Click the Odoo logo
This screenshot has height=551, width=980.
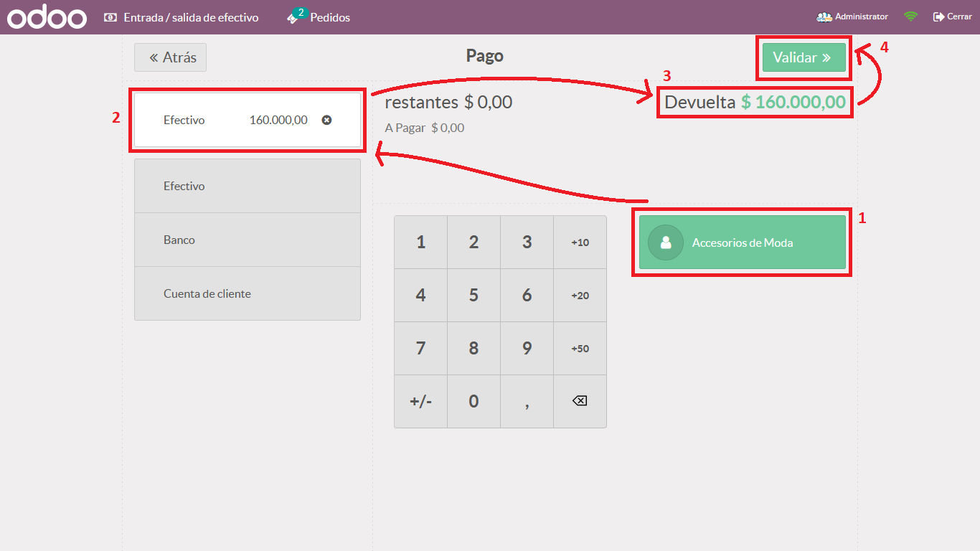tap(47, 17)
